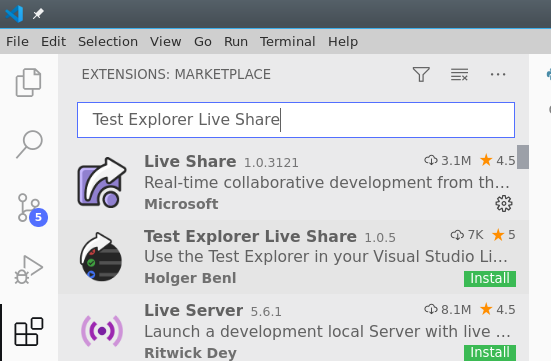Image resolution: width=551 pixels, height=361 pixels.
Task: Click the 7K download count
Action: click(467, 235)
